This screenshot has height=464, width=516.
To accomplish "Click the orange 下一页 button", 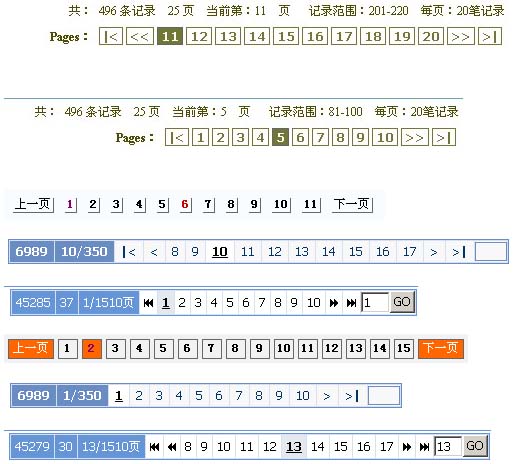I will coord(441,348).
